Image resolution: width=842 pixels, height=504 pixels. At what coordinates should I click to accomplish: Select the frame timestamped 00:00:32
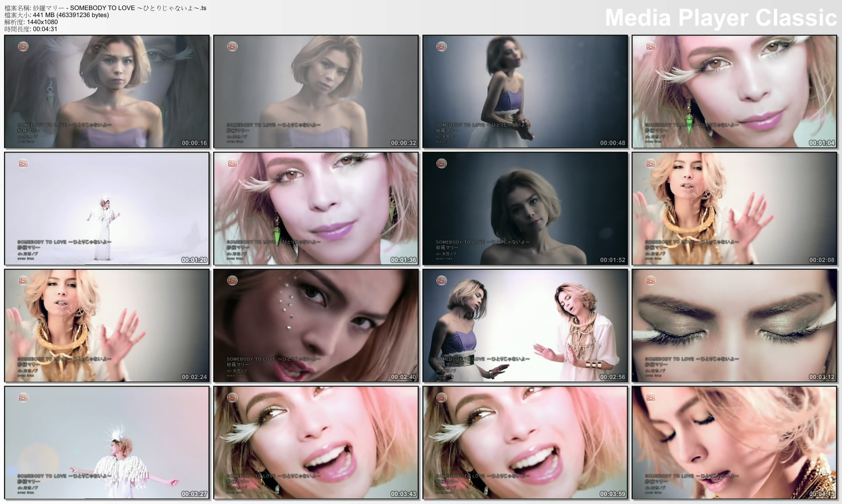316,91
